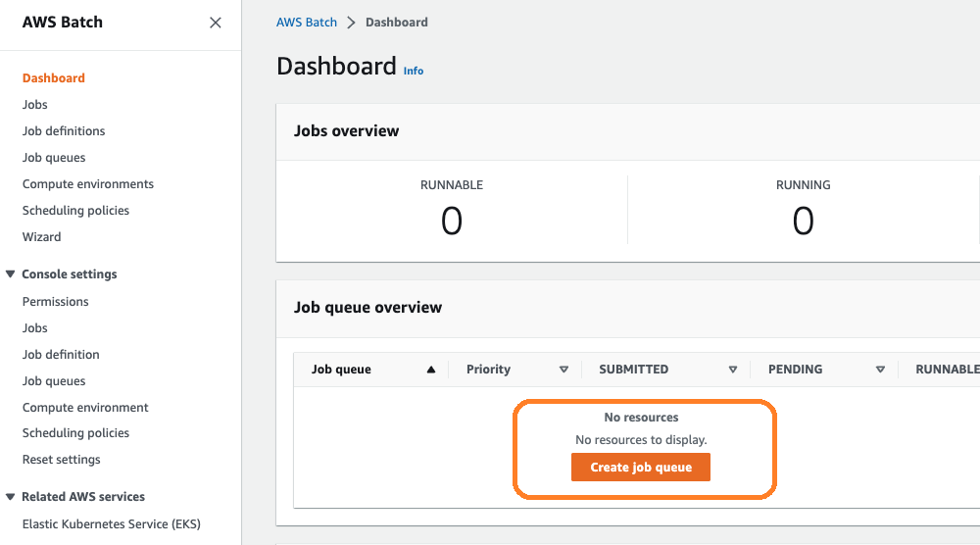
Task: Open Job queues in main navigation
Action: pyautogui.click(x=54, y=158)
